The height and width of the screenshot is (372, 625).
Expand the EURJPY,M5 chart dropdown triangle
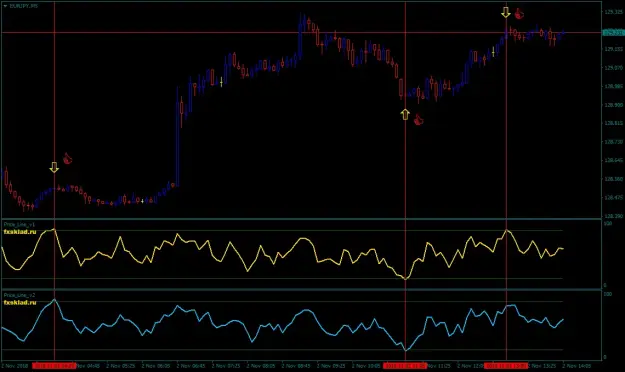[5, 6]
